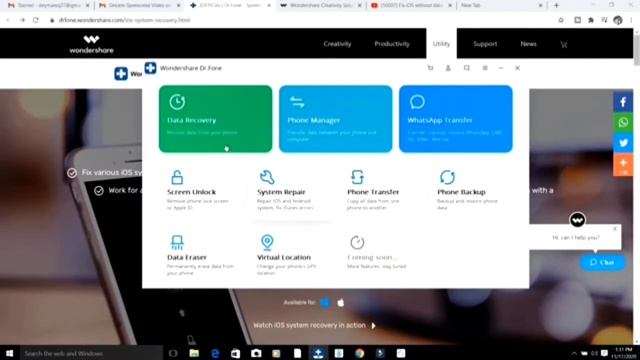Click the Apple icon next to Available for
640x360 pixels.
[x=341, y=302]
